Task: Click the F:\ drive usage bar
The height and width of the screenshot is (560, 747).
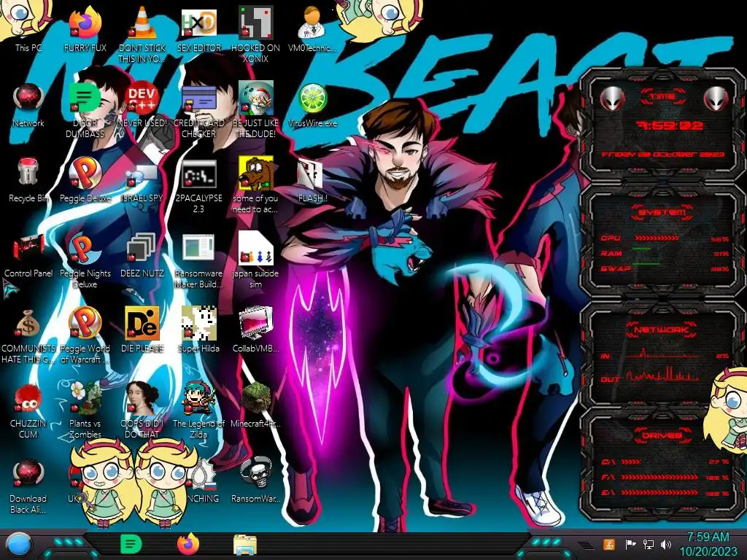Action: click(x=659, y=477)
